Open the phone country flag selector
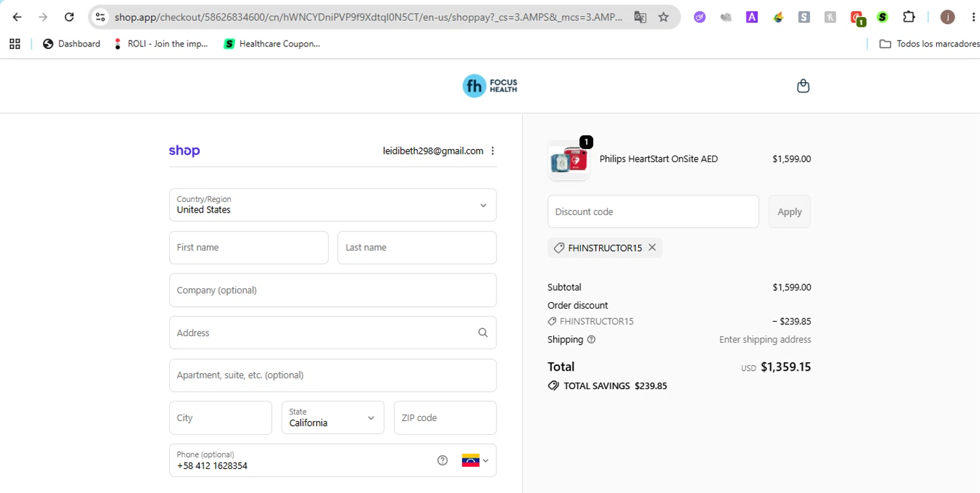The height and width of the screenshot is (493, 980). pos(475,460)
